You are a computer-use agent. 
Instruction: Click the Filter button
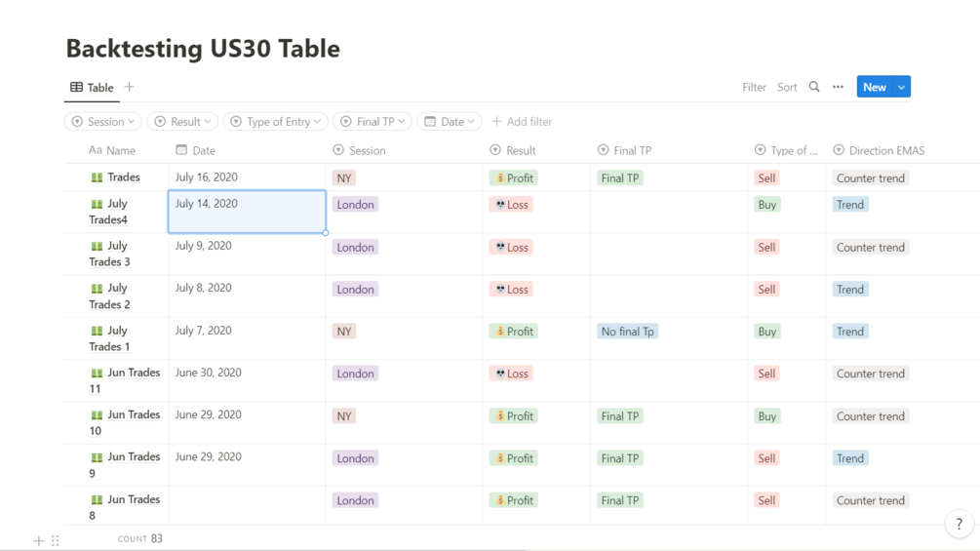[754, 87]
